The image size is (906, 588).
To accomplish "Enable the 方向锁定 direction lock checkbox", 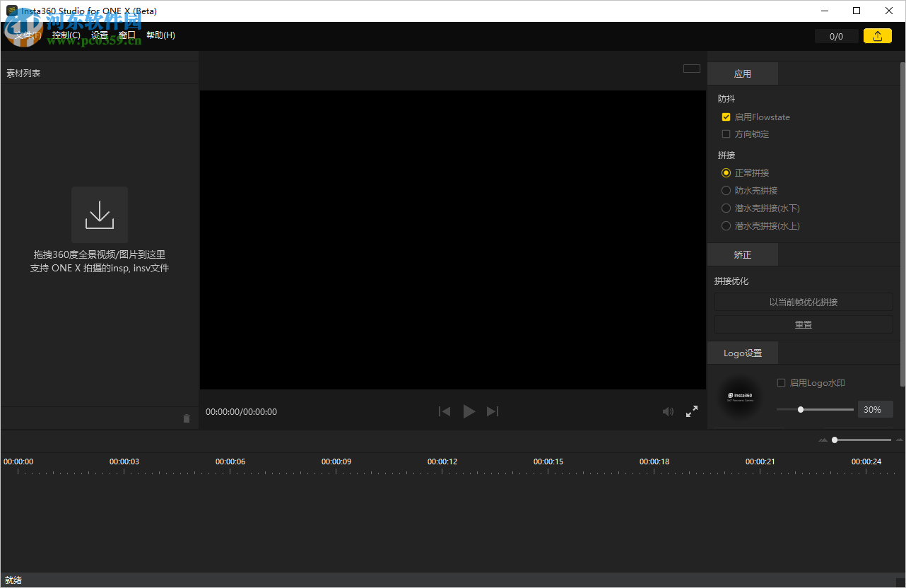I will coord(726,134).
